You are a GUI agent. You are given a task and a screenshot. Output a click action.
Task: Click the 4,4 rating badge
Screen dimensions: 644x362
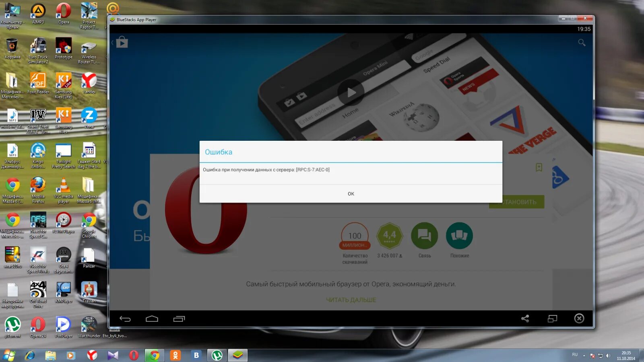(x=389, y=236)
